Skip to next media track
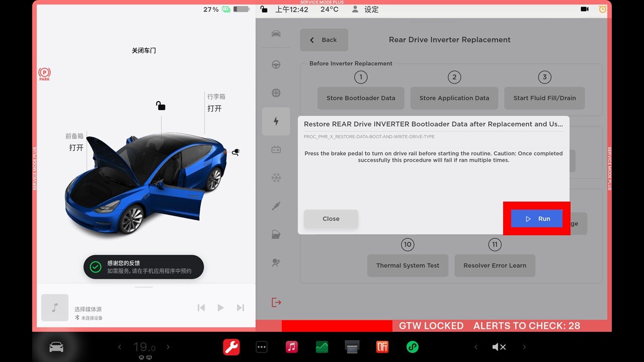 coord(240,308)
